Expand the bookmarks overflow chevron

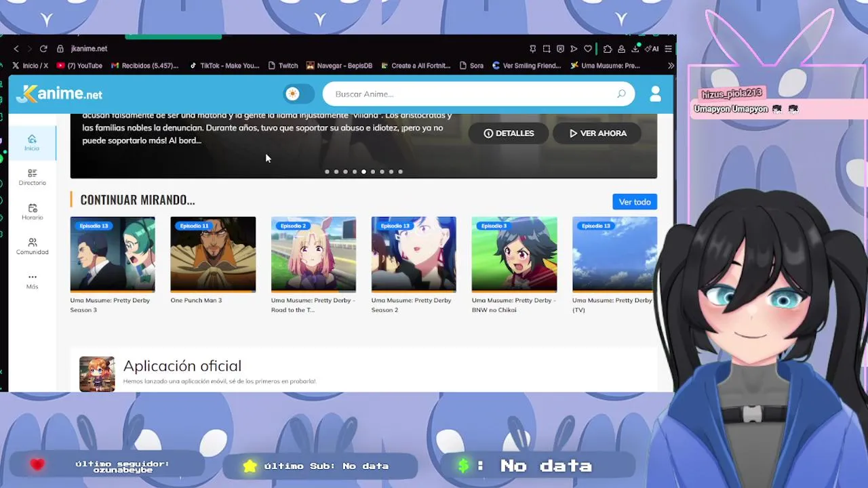[x=671, y=66]
